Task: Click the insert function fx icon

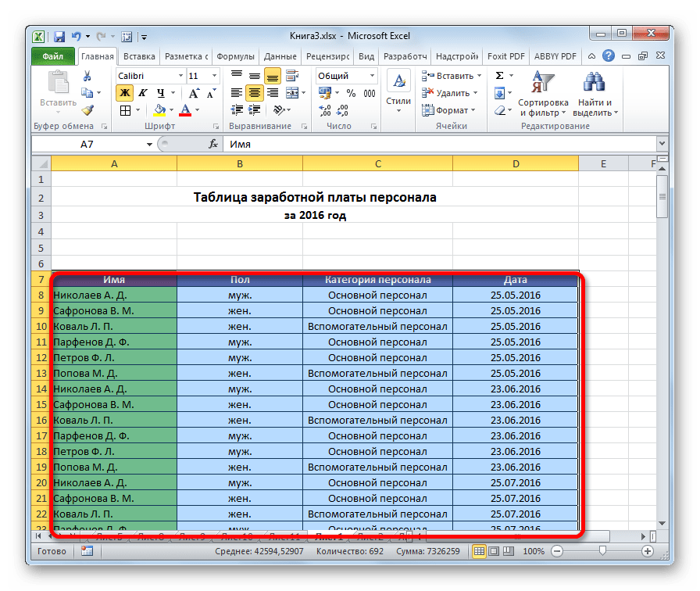Action: pyautogui.click(x=212, y=145)
